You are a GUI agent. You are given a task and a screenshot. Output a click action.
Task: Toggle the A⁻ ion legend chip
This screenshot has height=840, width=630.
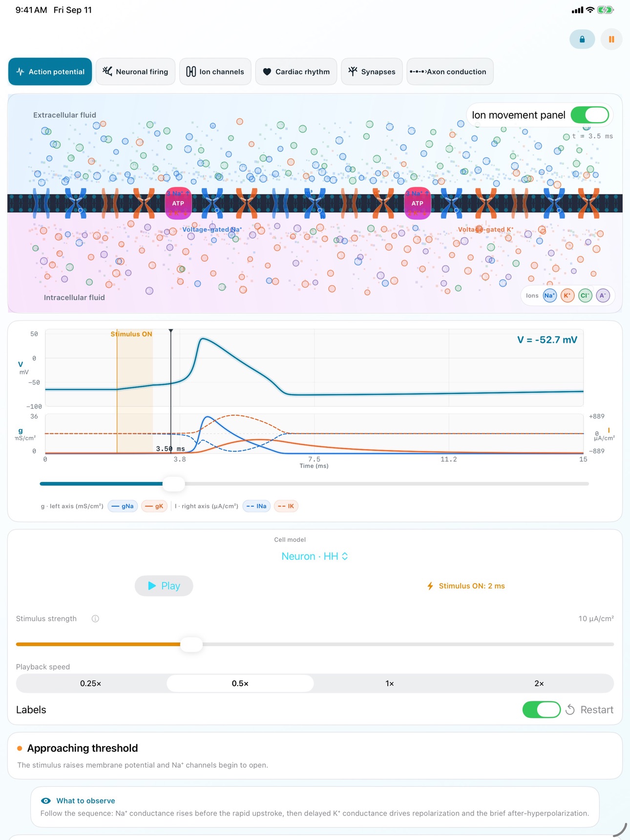coord(603,295)
